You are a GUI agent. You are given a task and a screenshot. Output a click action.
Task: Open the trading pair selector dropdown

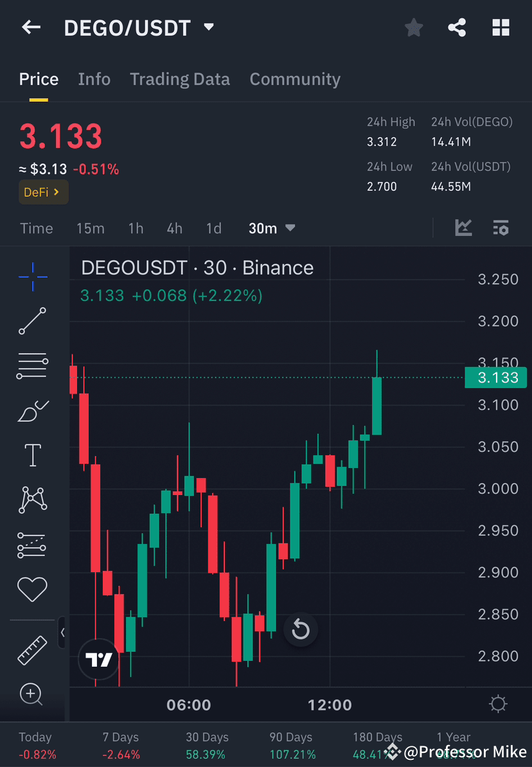point(208,27)
